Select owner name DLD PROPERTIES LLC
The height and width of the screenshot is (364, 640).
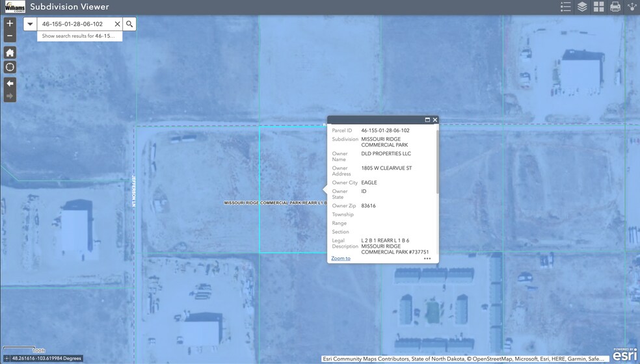coord(386,153)
